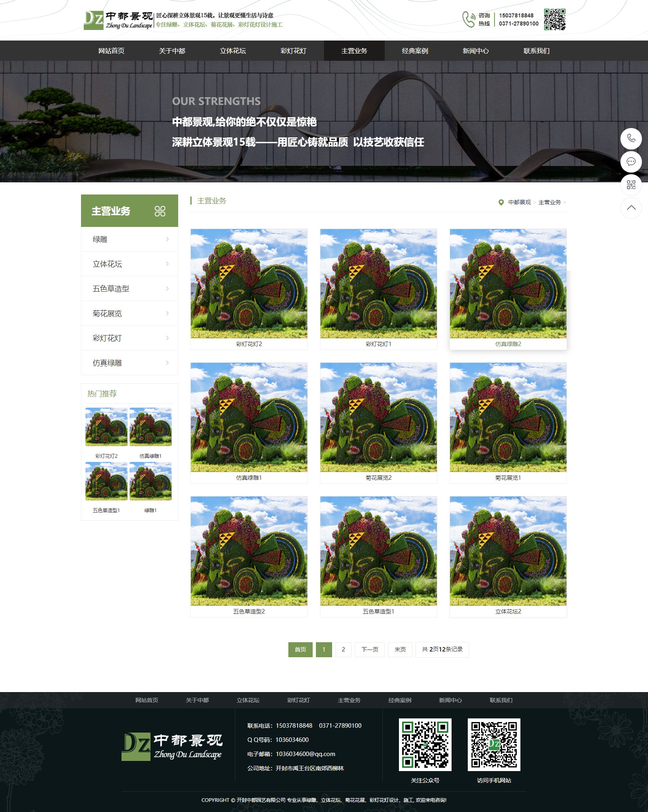Click the back-to-top arrow icon

(x=631, y=208)
